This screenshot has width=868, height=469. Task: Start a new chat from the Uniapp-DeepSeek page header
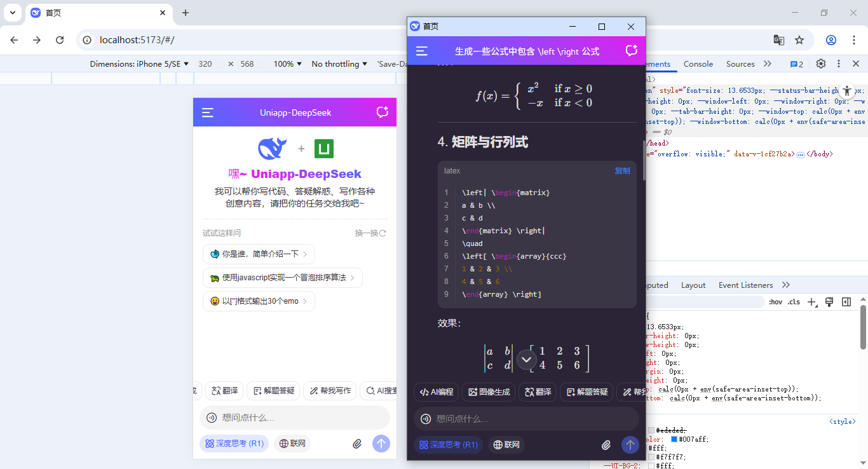(x=382, y=112)
